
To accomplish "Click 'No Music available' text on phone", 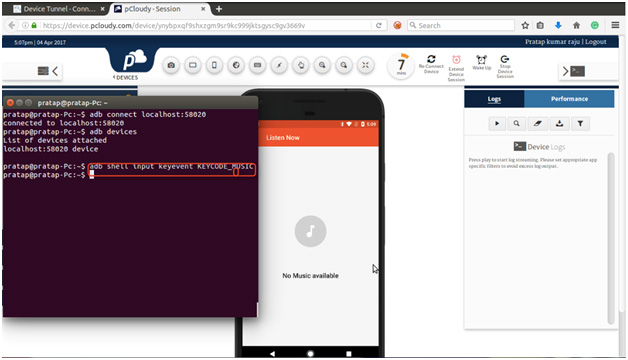I will [x=310, y=276].
